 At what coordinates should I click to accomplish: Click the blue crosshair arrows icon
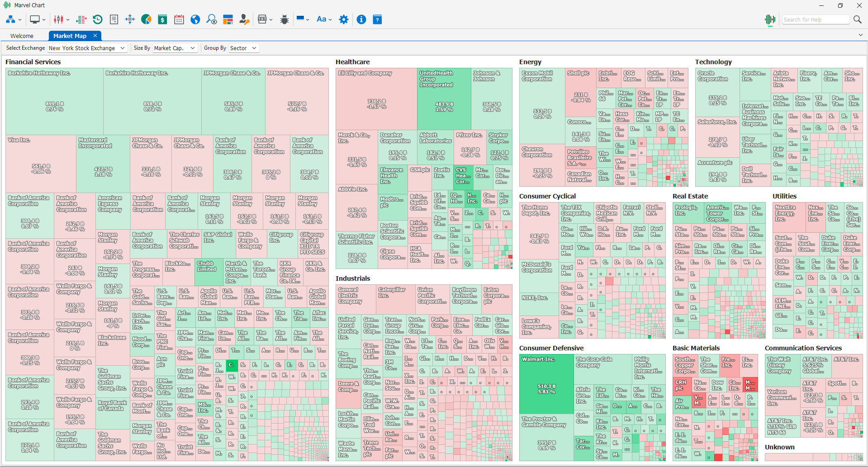pyautogui.click(x=130, y=19)
